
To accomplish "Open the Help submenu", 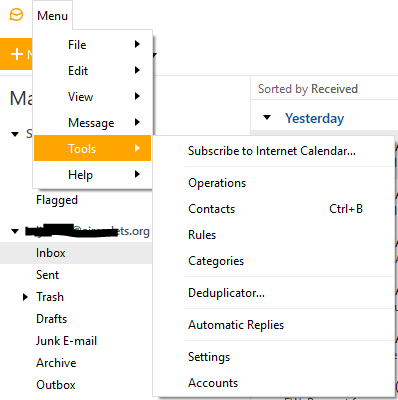I will tap(92, 174).
